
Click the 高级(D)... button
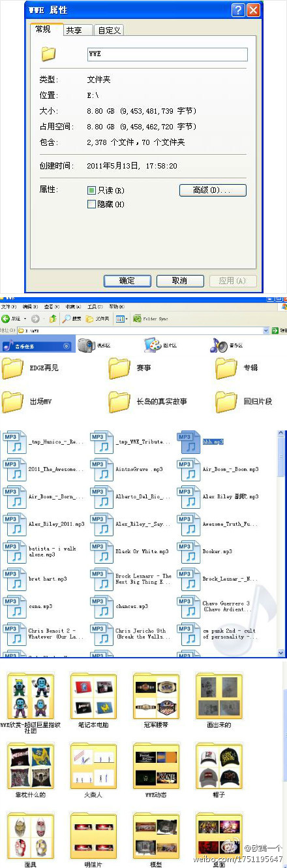coord(213,190)
